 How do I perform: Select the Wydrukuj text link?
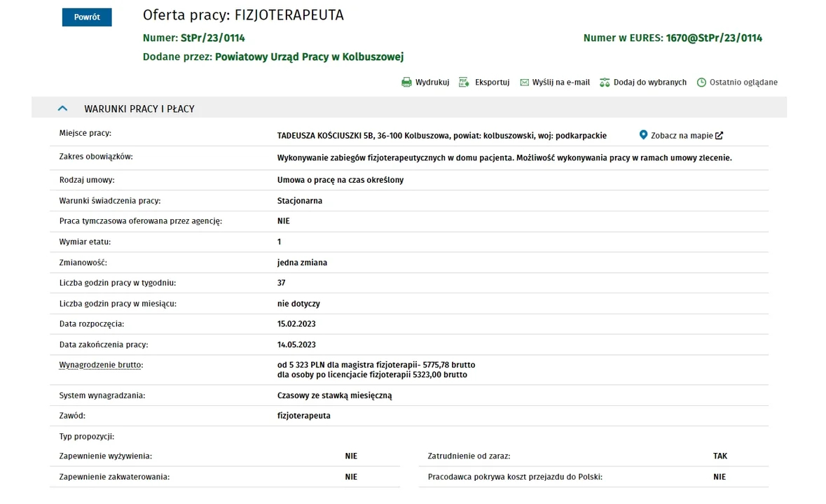tap(432, 83)
